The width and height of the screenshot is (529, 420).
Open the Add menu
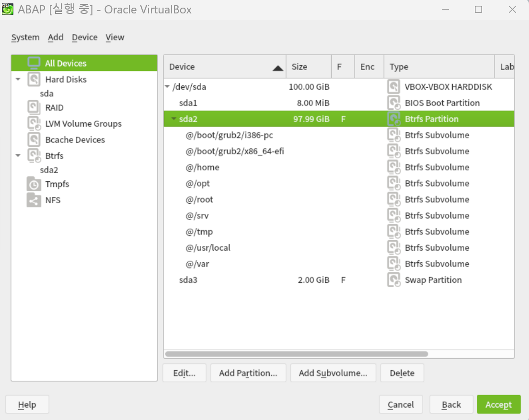tap(56, 37)
